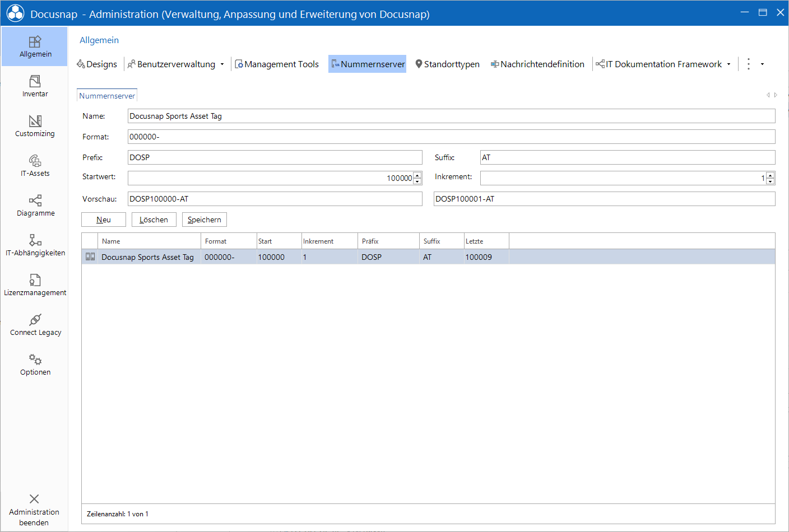
Task: Click the Vorschau field showing DOSP100000-AT
Action: tap(275, 199)
